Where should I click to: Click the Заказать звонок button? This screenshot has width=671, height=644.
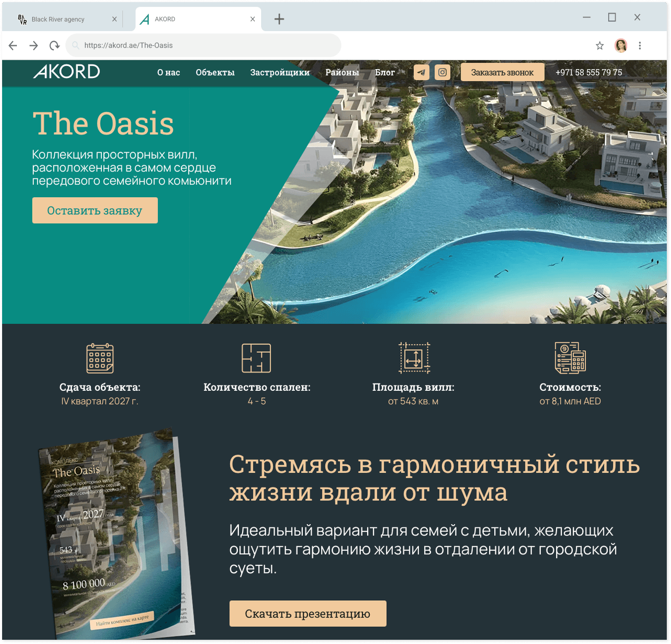[503, 72]
